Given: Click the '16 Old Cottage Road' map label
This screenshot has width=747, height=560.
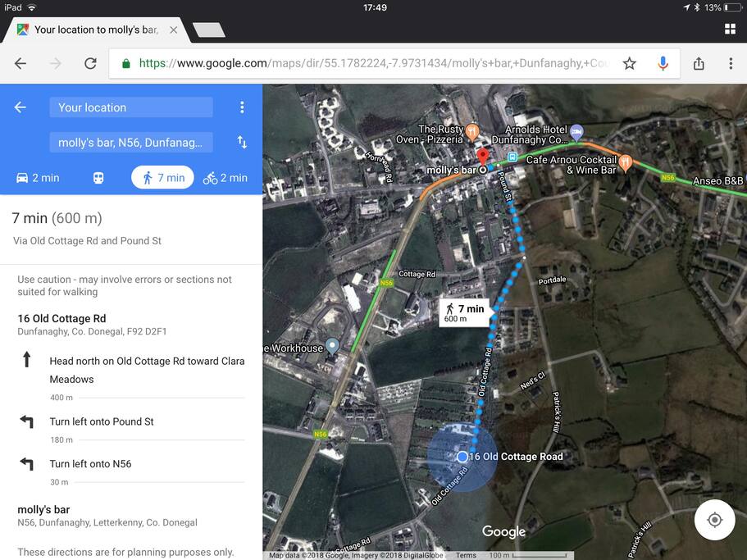Looking at the screenshot, I should pyautogui.click(x=516, y=457).
